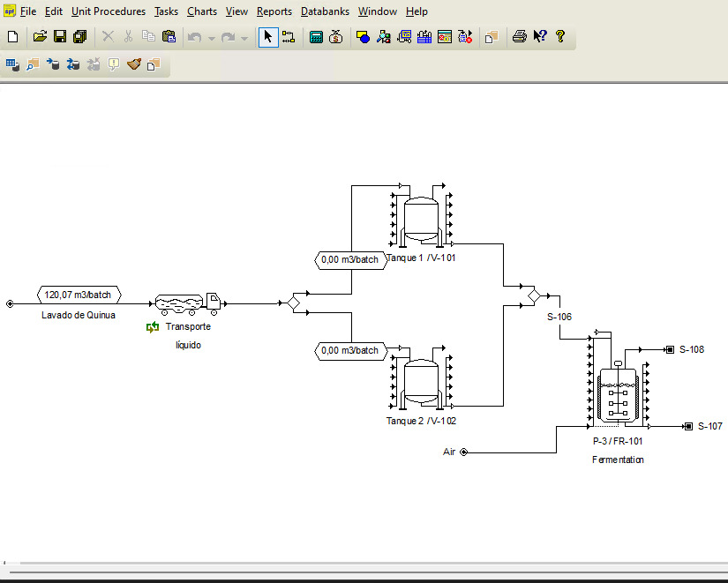Click the New file icon
The height and width of the screenshot is (583, 728).
12,37
